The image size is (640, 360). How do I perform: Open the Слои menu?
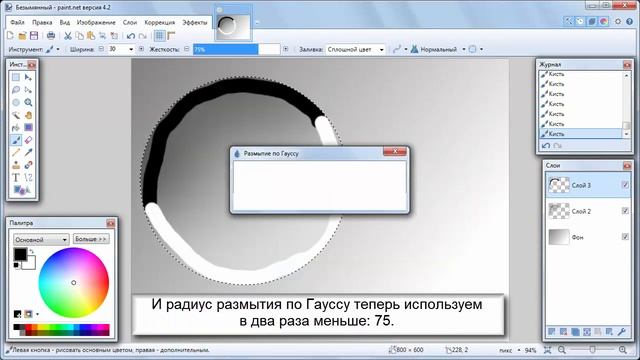(130, 22)
